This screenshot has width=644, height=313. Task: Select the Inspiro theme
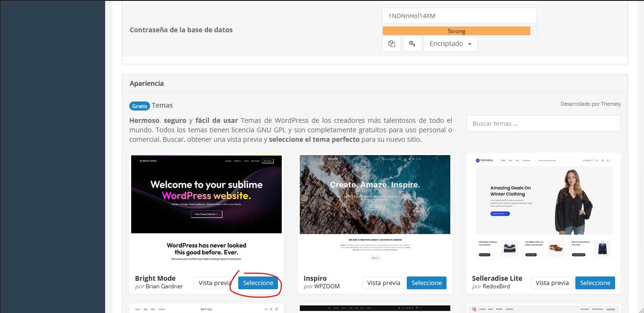coord(427,283)
